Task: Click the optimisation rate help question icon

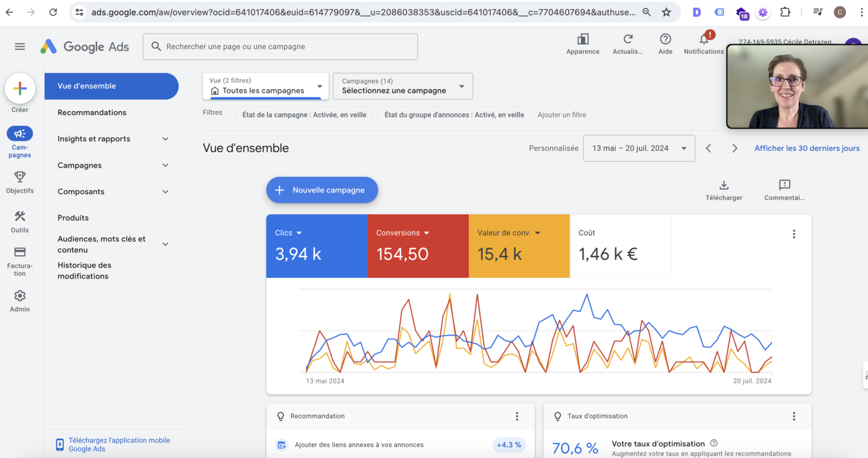Action: pyautogui.click(x=714, y=443)
